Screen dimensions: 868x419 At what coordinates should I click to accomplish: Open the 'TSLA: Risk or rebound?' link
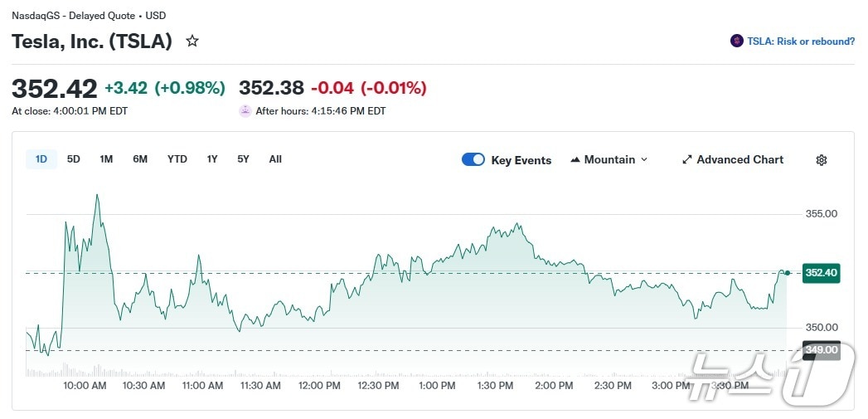pos(800,41)
